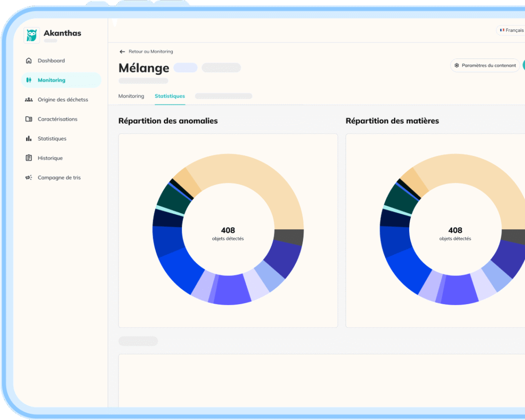Viewport: 525px width, 420px height.
Task: Click 408 count in anomalies chart
Action: (x=228, y=230)
